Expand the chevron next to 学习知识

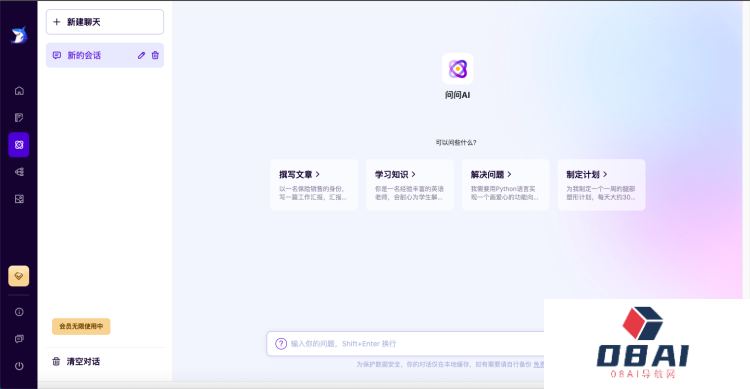414,175
